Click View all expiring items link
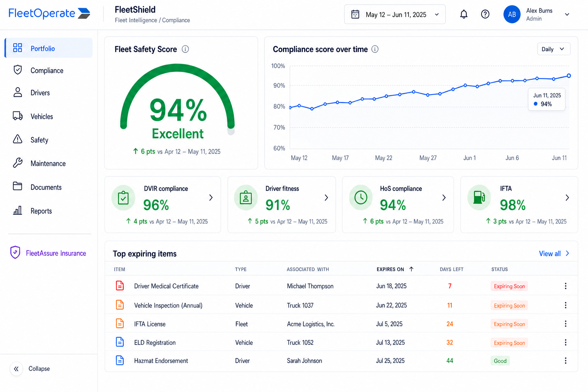This screenshot has width=588, height=392. click(x=554, y=253)
